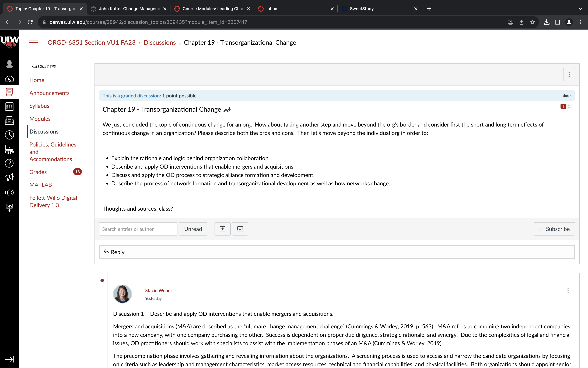Toggle the Subscribe button
The width and height of the screenshot is (588, 368).
(554, 229)
